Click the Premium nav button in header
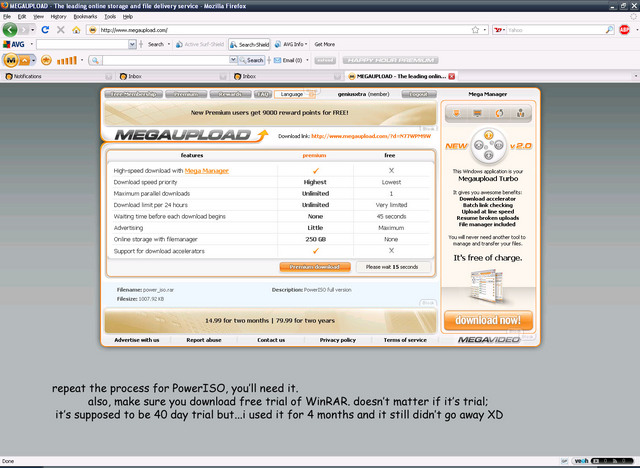The image size is (640, 468). click(186, 94)
